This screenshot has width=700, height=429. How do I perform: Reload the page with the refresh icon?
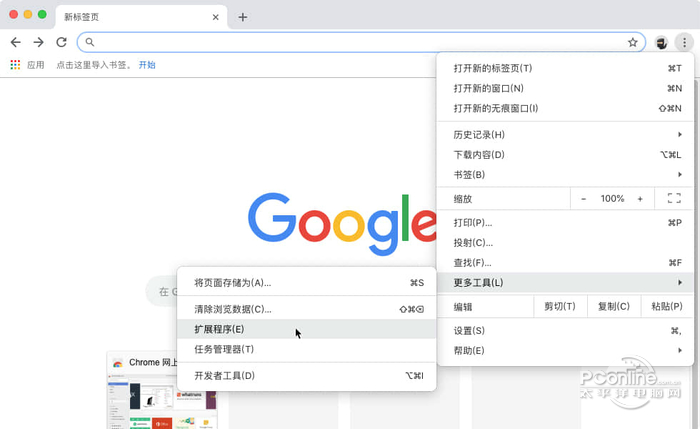62,42
